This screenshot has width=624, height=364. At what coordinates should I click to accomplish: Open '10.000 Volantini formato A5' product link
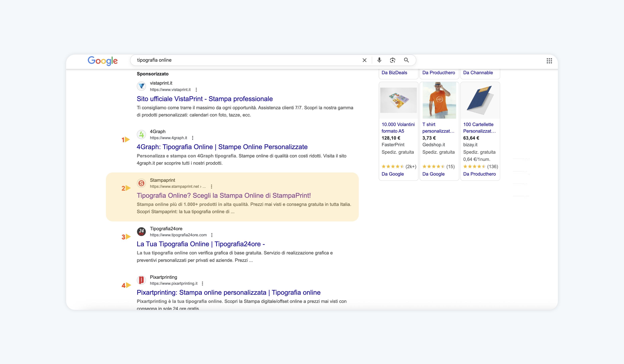398,128
